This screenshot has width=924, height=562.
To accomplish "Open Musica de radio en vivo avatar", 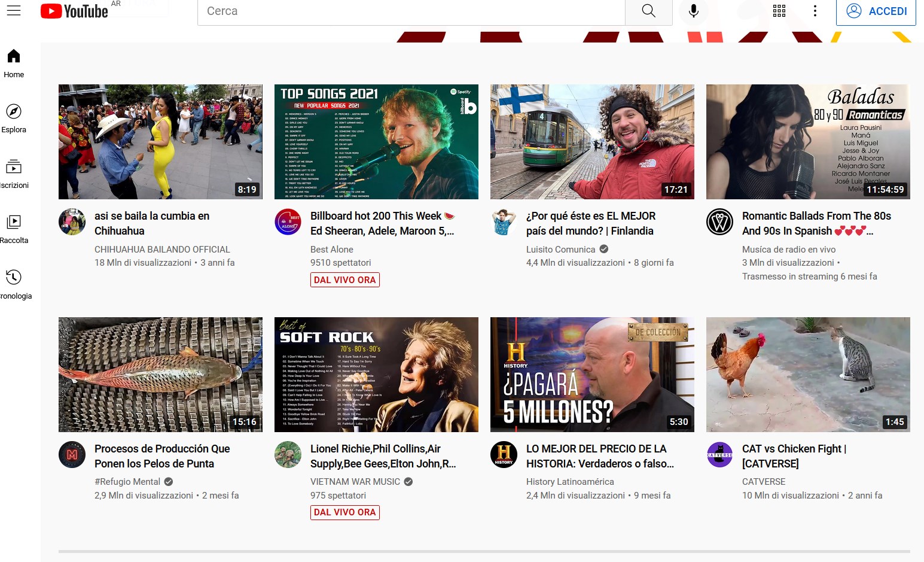I will pyautogui.click(x=719, y=222).
